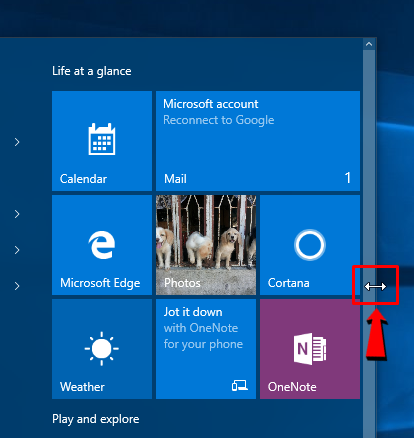Open the Cortana tile

[310, 245]
